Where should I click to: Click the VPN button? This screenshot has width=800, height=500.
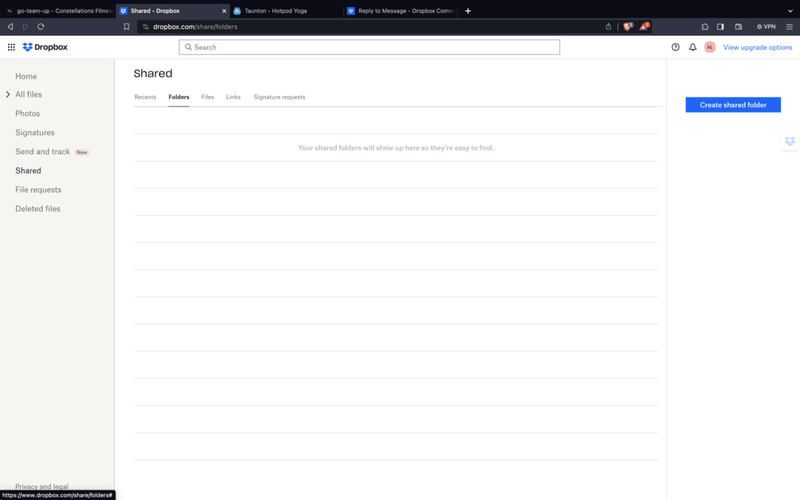pos(766,27)
